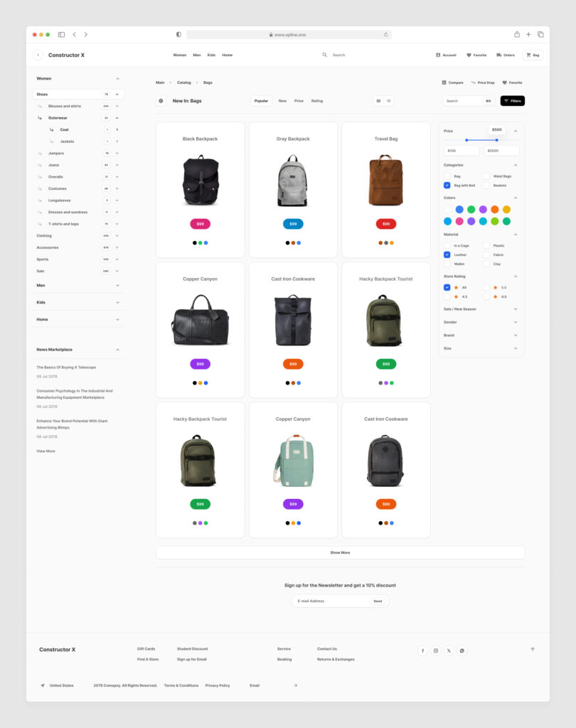Uncheck the Bag with Belt checkbox
Viewport: 576px width, 728px height.
(447, 186)
